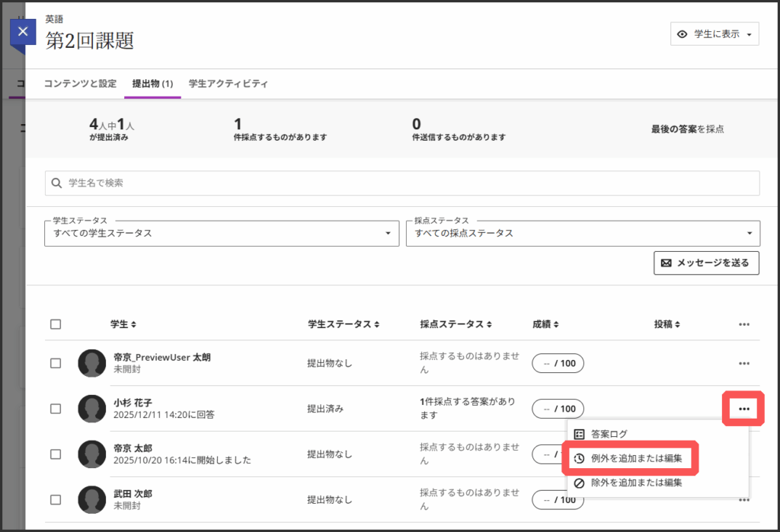Click the 学生名で検索 search field
The image size is (780, 532).
402,183
